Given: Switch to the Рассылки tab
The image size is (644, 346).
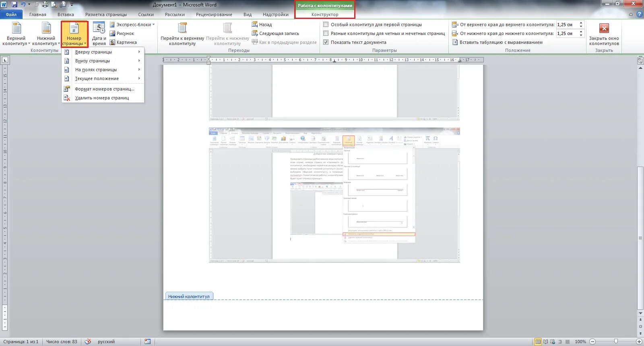Looking at the screenshot, I should [175, 14].
